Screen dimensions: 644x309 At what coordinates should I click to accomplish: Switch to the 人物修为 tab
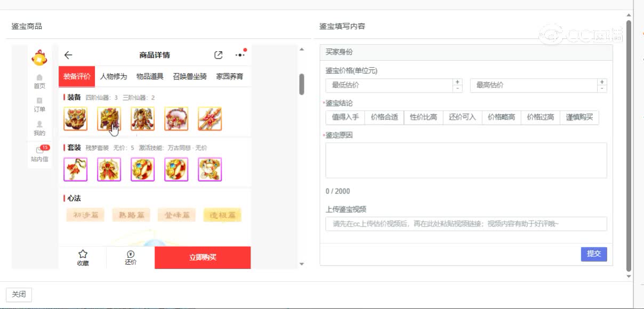pyautogui.click(x=114, y=76)
